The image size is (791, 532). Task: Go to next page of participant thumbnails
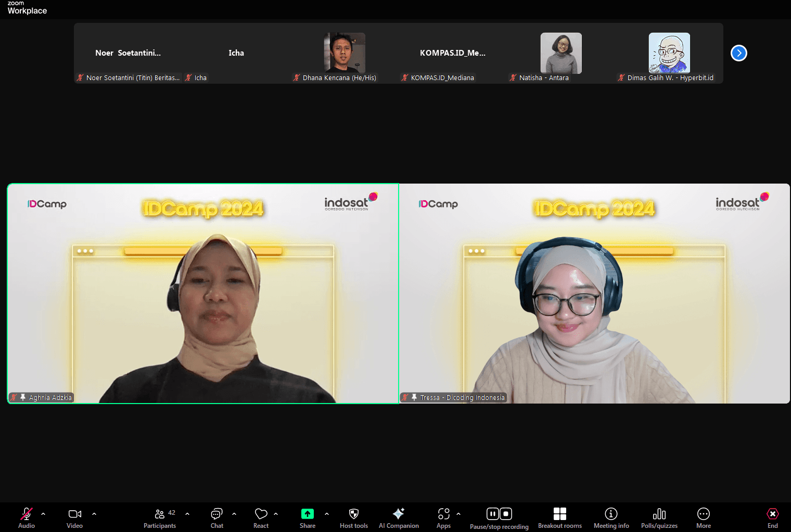click(x=739, y=53)
